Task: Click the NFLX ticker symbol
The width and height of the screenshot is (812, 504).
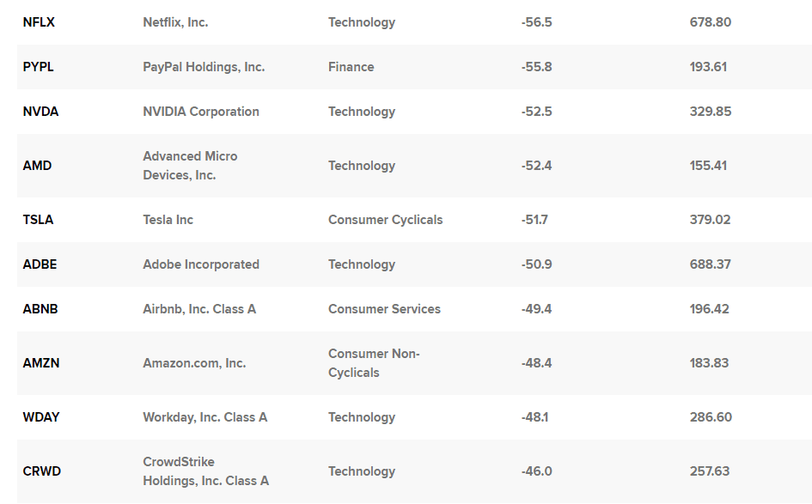Action: (x=39, y=22)
